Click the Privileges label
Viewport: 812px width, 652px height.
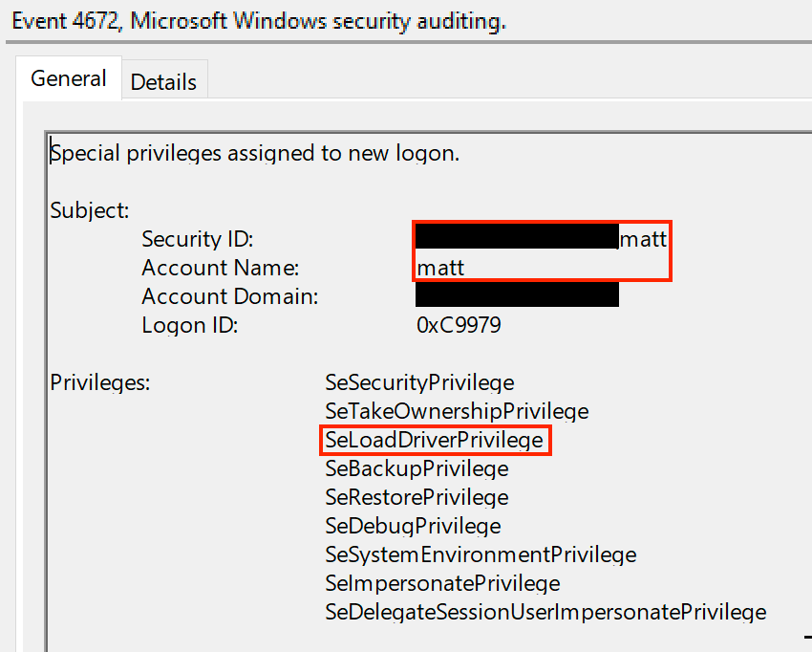pyautogui.click(x=100, y=383)
